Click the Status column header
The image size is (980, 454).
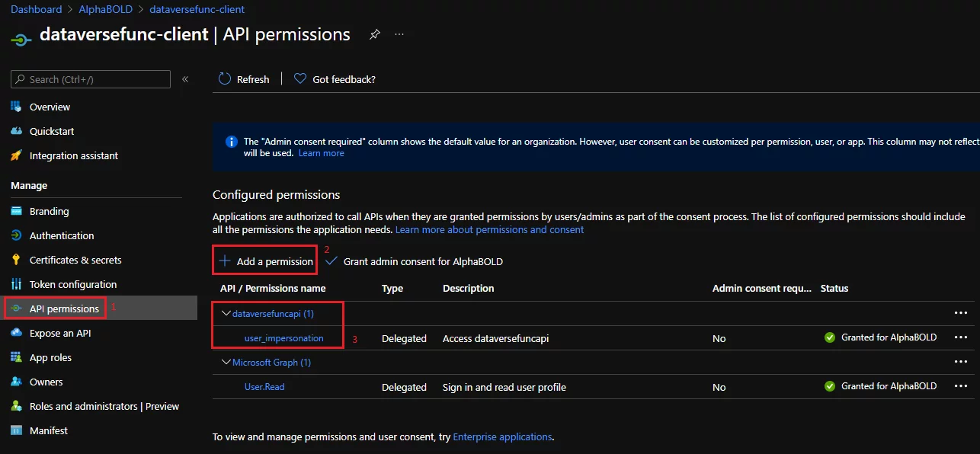tap(834, 288)
